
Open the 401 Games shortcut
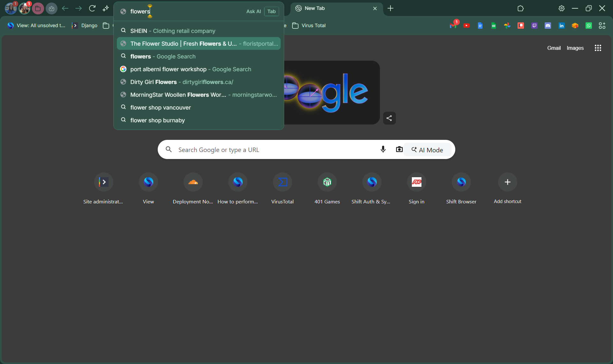click(x=327, y=188)
